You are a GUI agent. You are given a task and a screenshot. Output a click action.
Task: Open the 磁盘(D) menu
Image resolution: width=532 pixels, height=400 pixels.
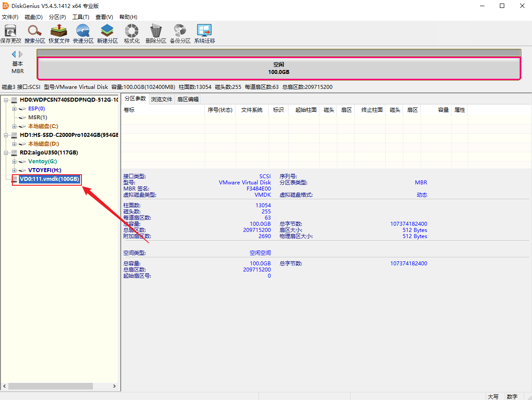tap(34, 17)
